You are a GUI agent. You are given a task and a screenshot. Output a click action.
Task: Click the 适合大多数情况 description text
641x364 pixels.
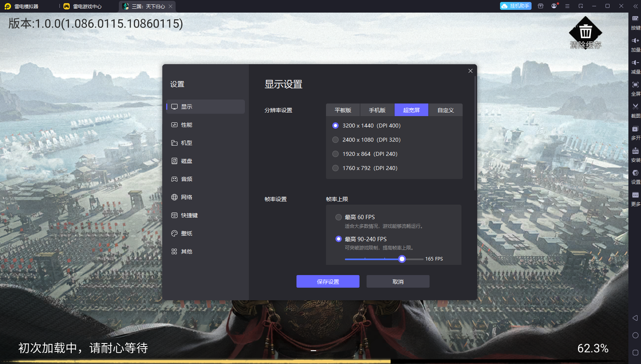click(384, 226)
